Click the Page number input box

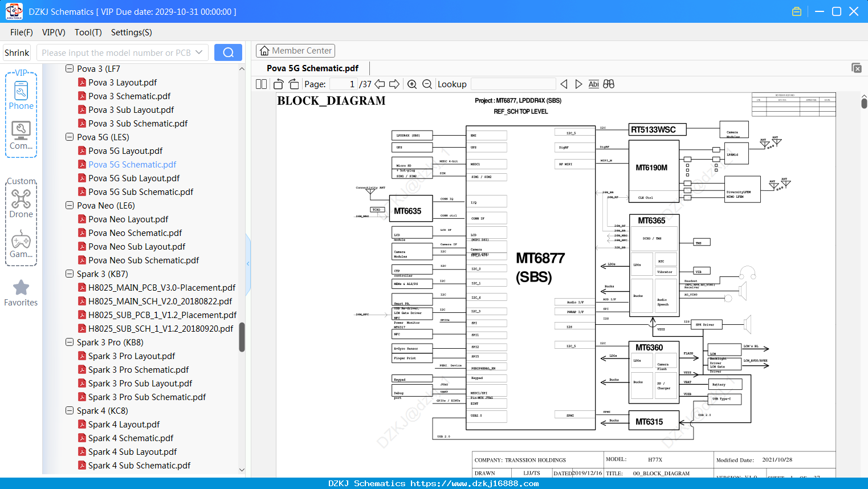[x=344, y=84]
